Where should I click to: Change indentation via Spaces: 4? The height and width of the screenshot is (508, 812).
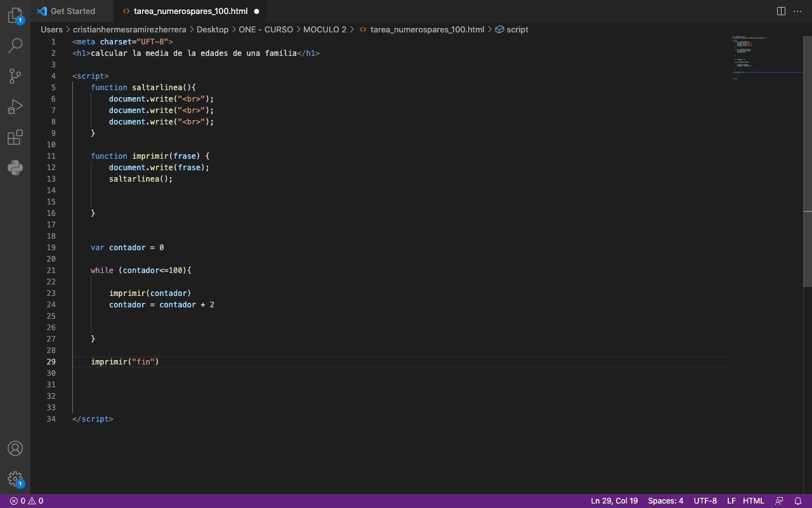coord(665,501)
